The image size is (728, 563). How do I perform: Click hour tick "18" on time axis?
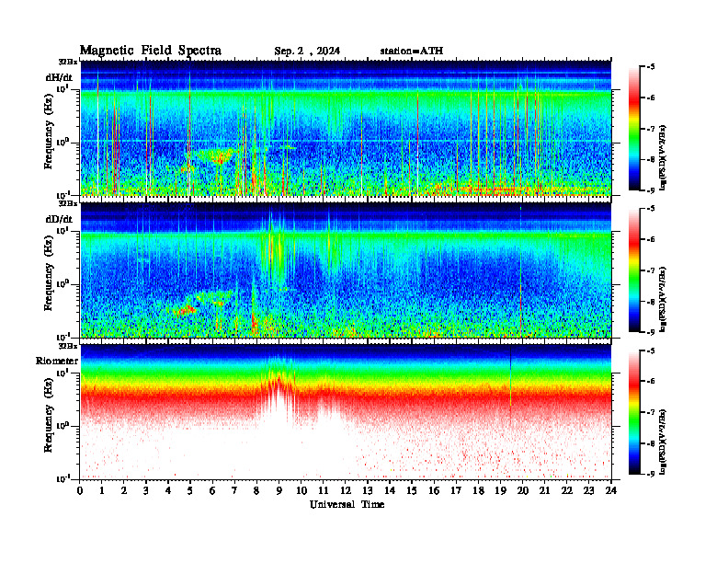[478, 491]
